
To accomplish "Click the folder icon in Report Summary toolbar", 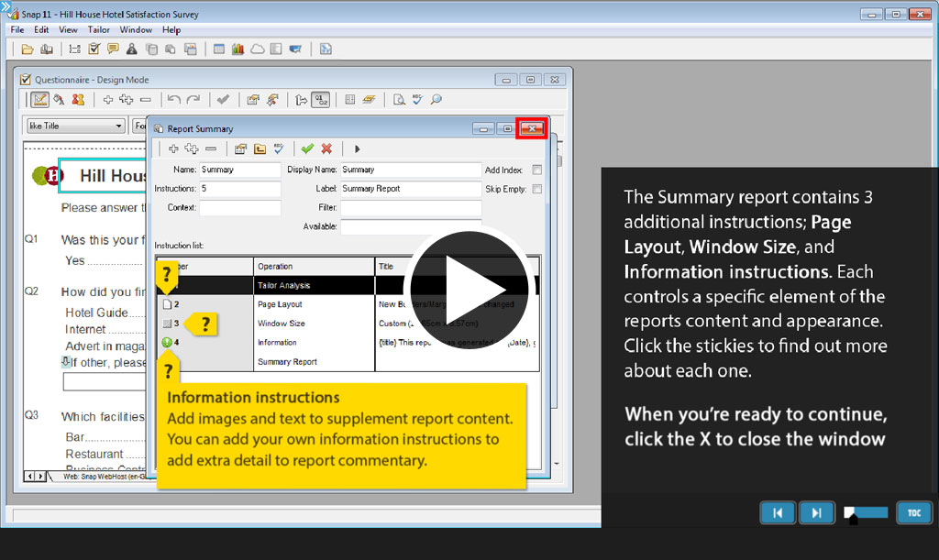I will [x=260, y=148].
